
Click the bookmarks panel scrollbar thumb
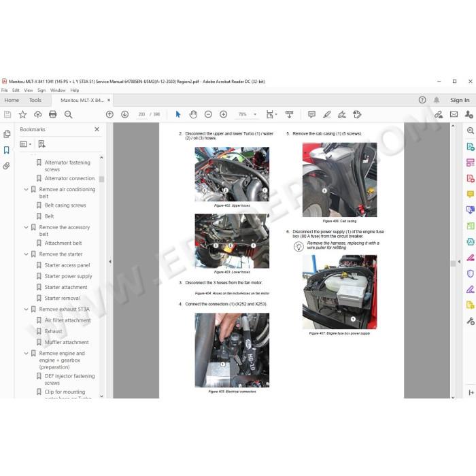tap(102, 179)
